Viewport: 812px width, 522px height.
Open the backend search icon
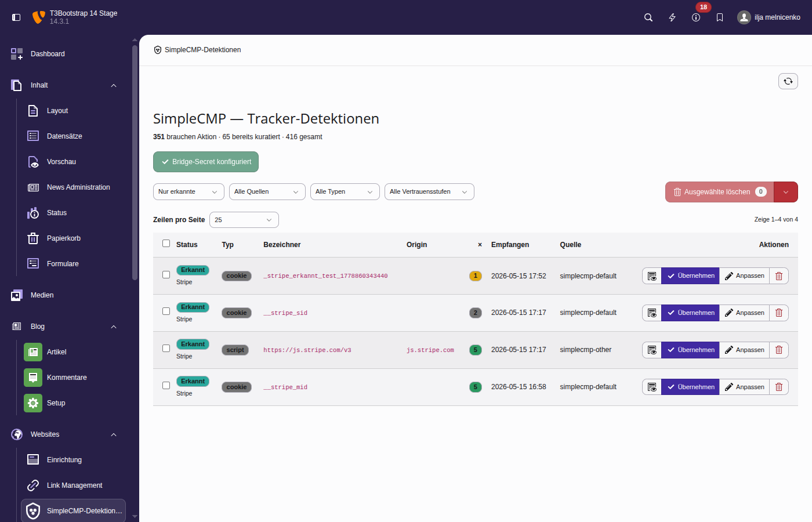point(648,17)
